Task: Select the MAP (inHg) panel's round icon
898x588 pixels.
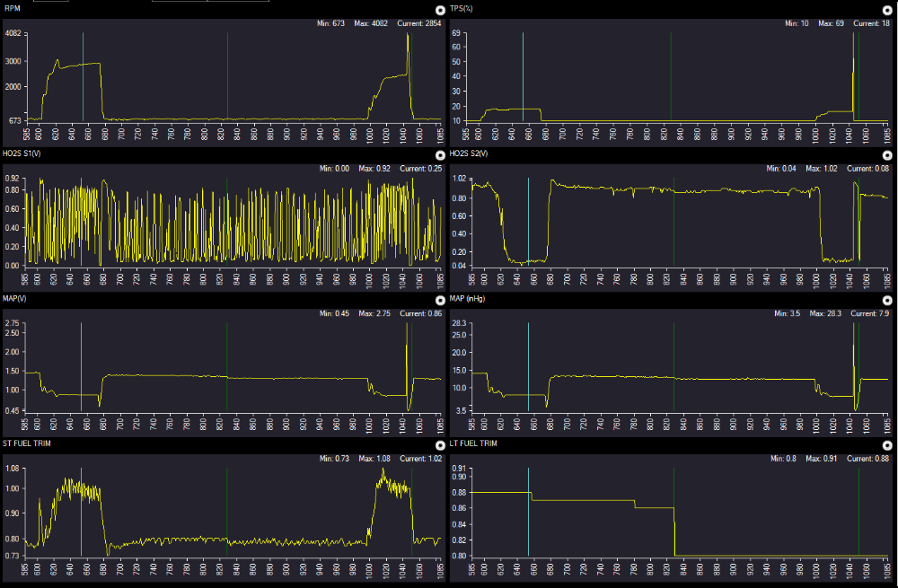Action: click(888, 300)
